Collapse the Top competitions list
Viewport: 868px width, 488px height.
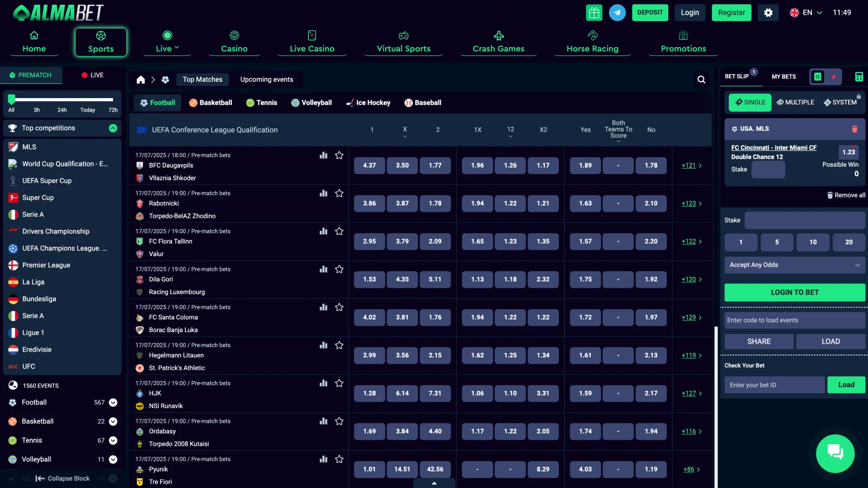point(113,128)
